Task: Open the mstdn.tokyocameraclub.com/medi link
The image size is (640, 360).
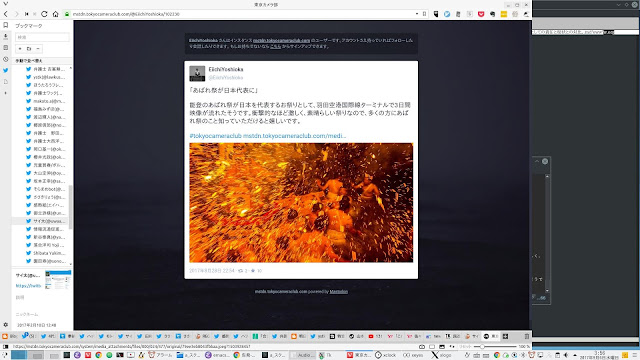Action: [x=294, y=136]
